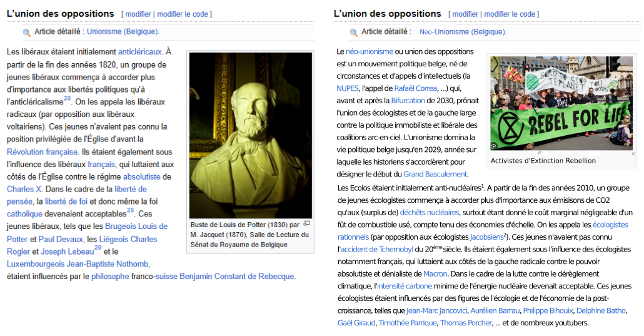Screen dimensions: 644x336
Task: Open the 'accident de Tchernobyl' link
Action: (376, 249)
